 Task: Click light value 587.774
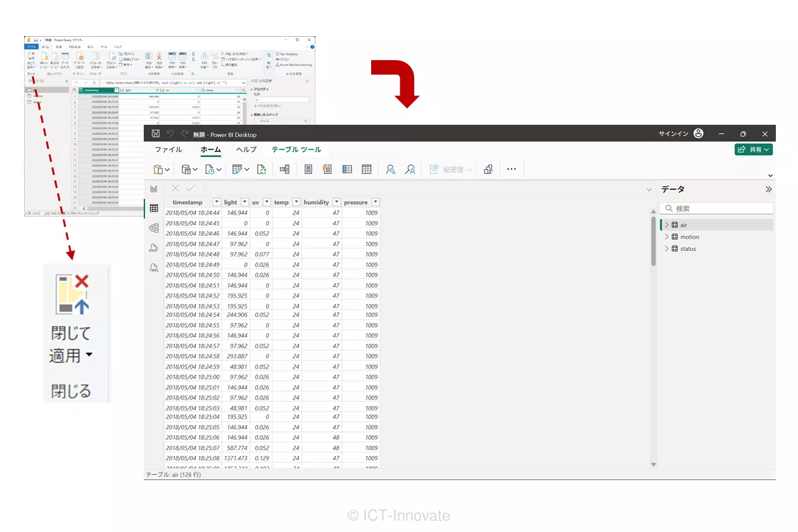(x=238, y=448)
